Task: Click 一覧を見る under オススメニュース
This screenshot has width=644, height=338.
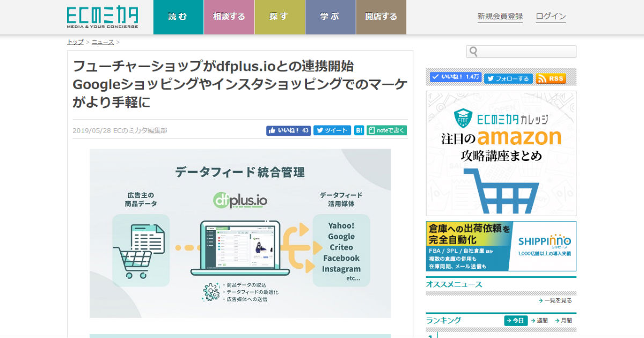Action: (557, 300)
